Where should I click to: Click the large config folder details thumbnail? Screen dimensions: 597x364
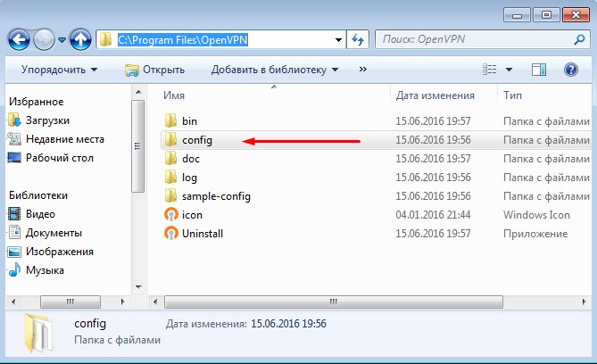pos(38,332)
